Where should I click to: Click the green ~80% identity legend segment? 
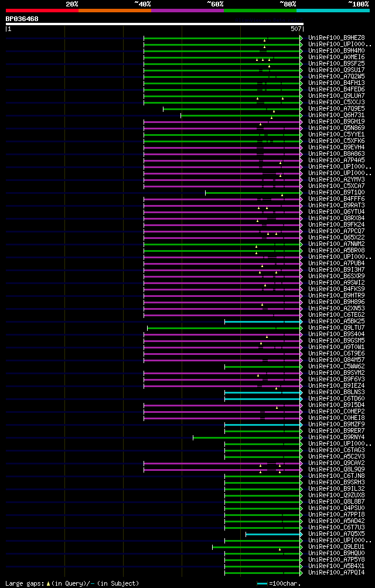pyautogui.click(x=260, y=11)
